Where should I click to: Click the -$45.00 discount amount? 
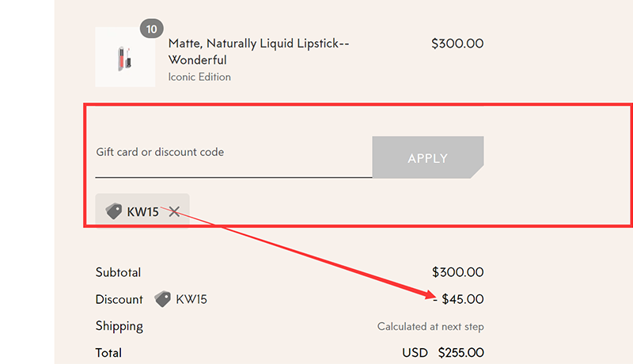click(x=458, y=299)
